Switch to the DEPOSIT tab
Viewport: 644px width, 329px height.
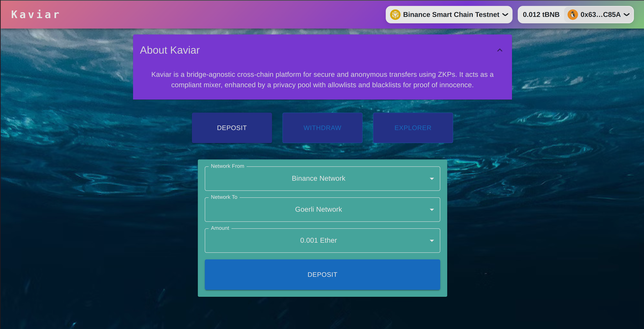point(232,128)
